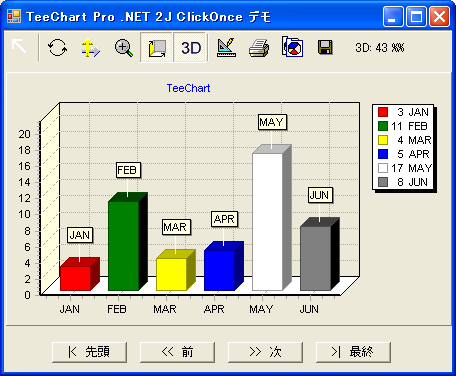456x376 pixels.
Task: Open the chart editor ruler icon
Action: [227, 47]
